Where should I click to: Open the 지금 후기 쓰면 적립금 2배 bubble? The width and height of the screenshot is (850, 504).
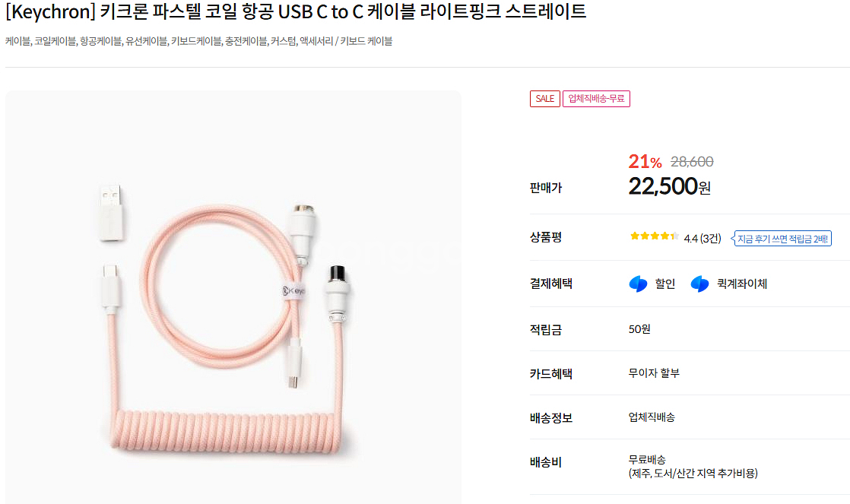783,239
